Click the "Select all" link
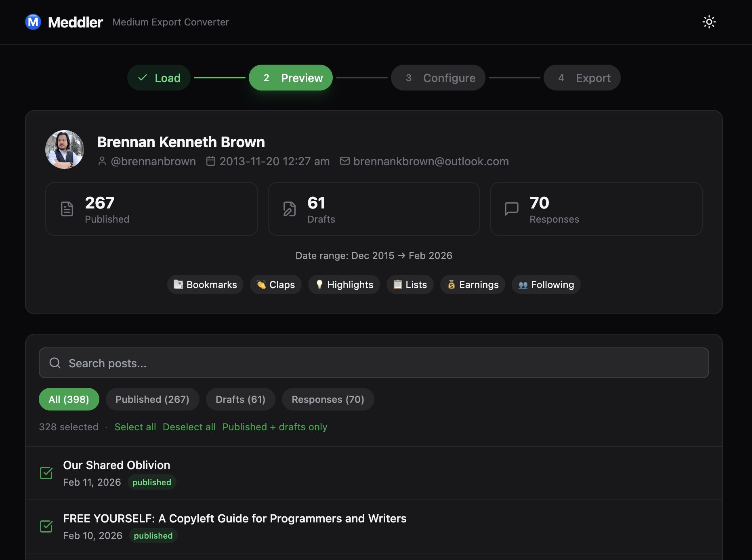Viewport: 752px width, 560px height. coord(135,427)
